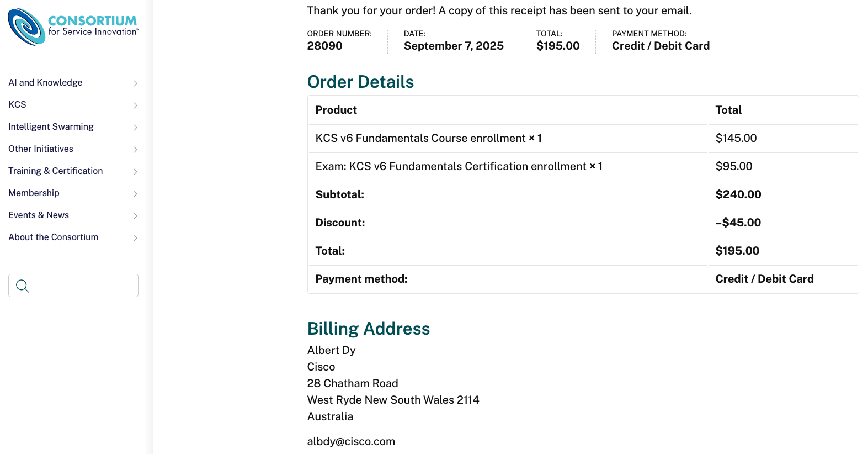Expand the Training & Certification chevron
This screenshot has height=454, width=868.
pyautogui.click(x=135, y=172)
